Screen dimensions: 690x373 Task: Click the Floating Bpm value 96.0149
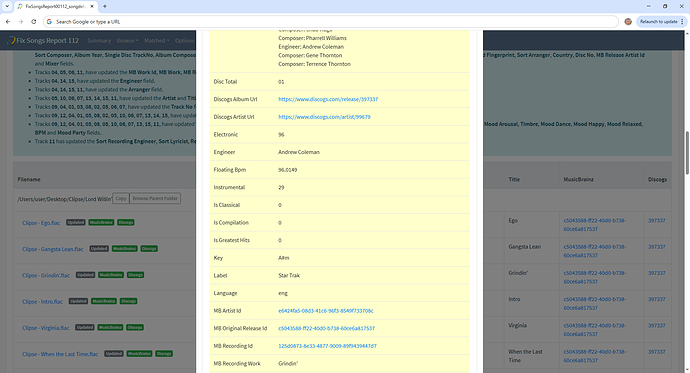point(288,170)
